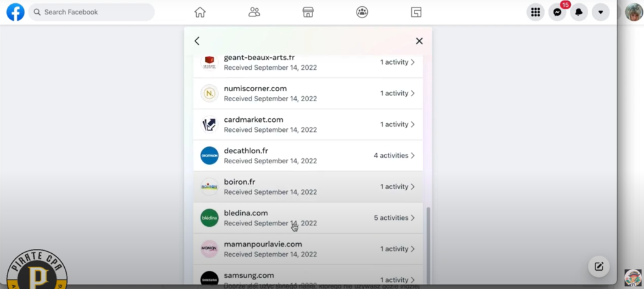Click the Decathlon logo icon

[209, 156]
